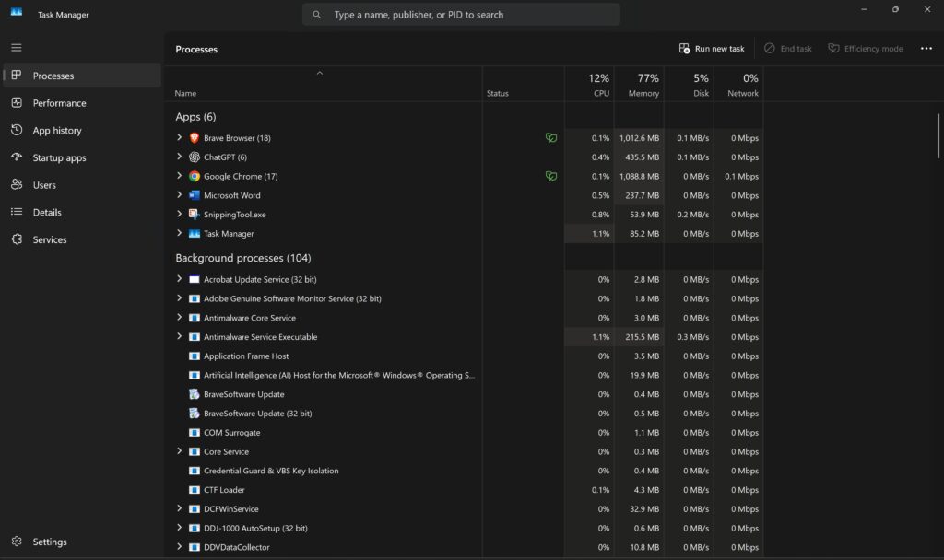The width and height of the screenshot is (944, 560).
Task: Open the Processes page
Action: 82,76
